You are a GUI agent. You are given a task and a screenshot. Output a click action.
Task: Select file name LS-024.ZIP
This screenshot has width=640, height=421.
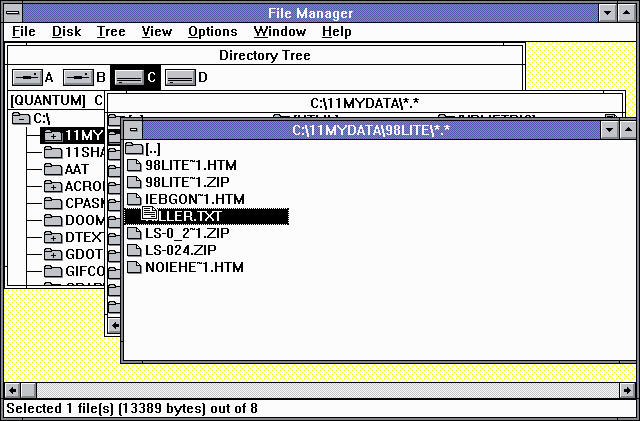(x=181, y=250)
